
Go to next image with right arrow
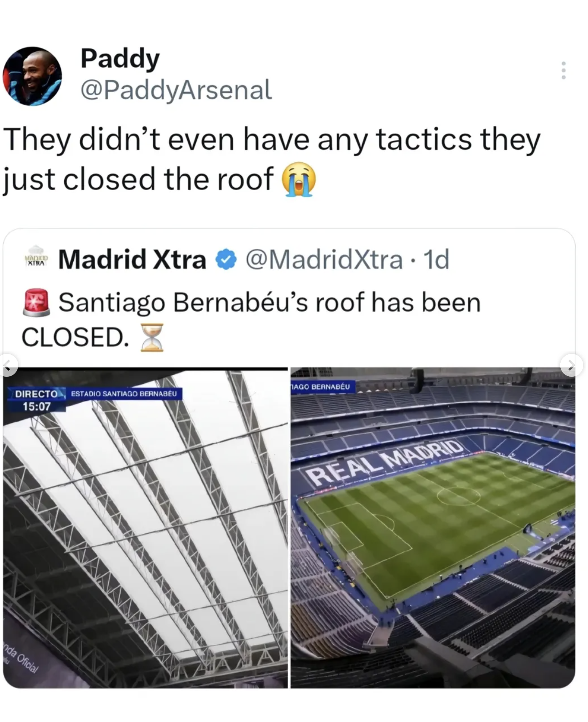coord(571,367)
